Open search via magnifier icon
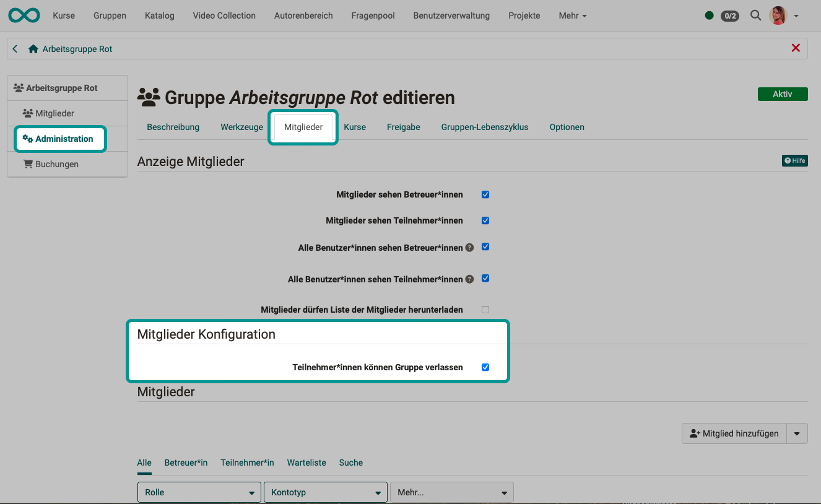This screenshot has height=504, width=821. (755, 15)
